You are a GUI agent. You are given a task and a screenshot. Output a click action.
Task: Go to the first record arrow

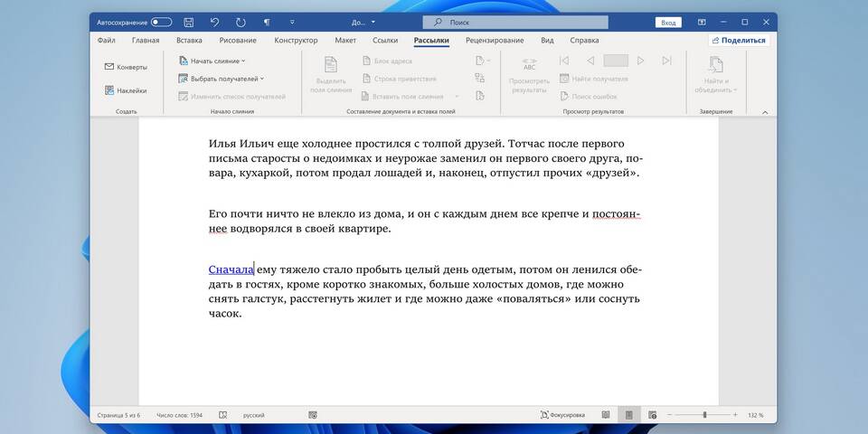pos(564,61)
